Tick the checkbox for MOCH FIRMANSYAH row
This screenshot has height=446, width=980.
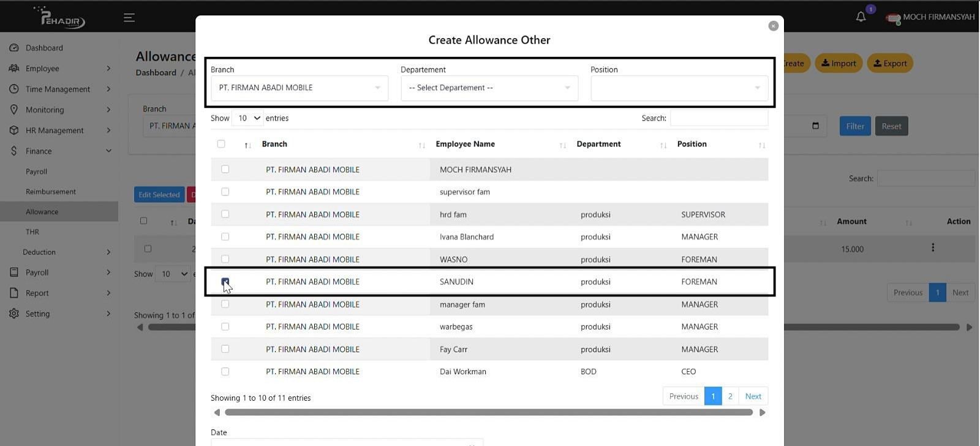tap(225, 169)
